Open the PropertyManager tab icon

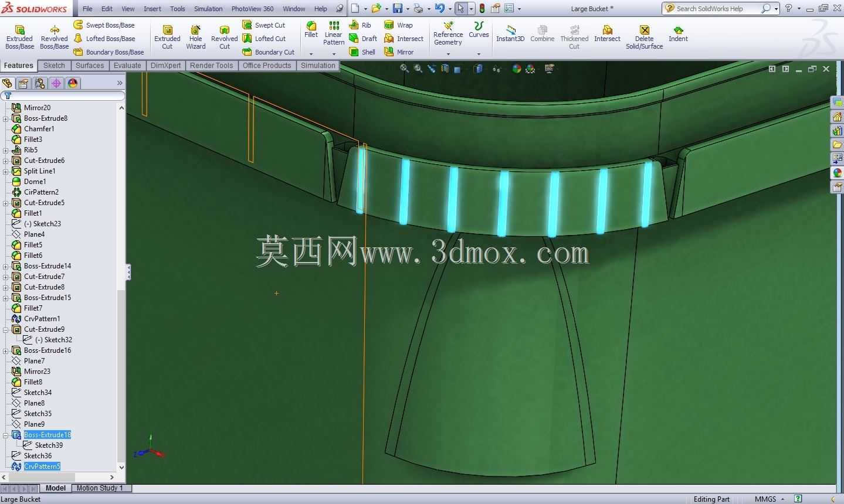[23, 83]
